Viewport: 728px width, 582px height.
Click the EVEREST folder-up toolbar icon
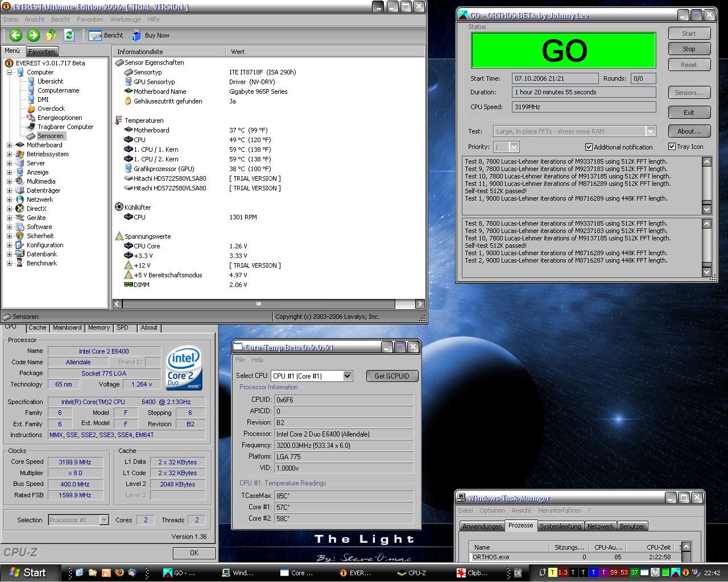pyautogui.click(x=51, y=35)
